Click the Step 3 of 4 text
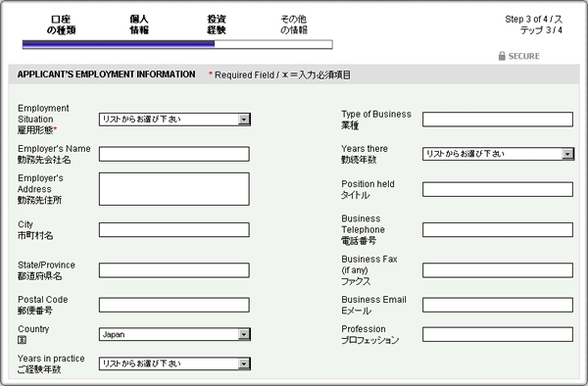The height and width of the screenshot is (386, 588). pyautogui.click(x=533, y=24)
